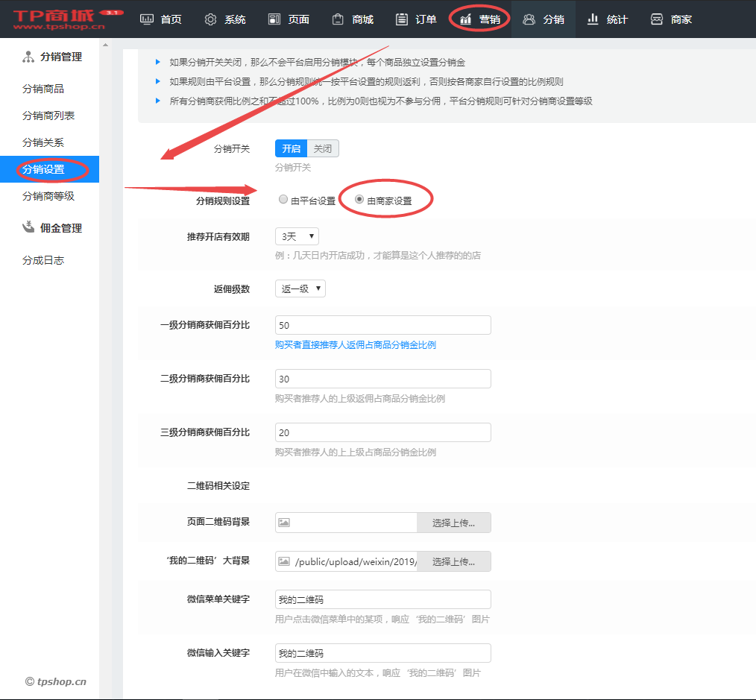Switch the 分销开关 to 关闭

pyautogui.click(x=323, y=148)
